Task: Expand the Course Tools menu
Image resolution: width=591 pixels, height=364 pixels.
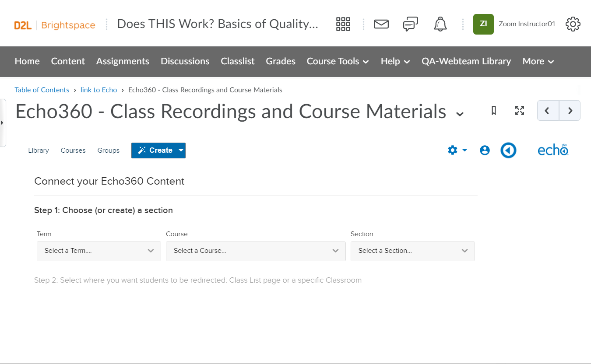Action: 338,61
